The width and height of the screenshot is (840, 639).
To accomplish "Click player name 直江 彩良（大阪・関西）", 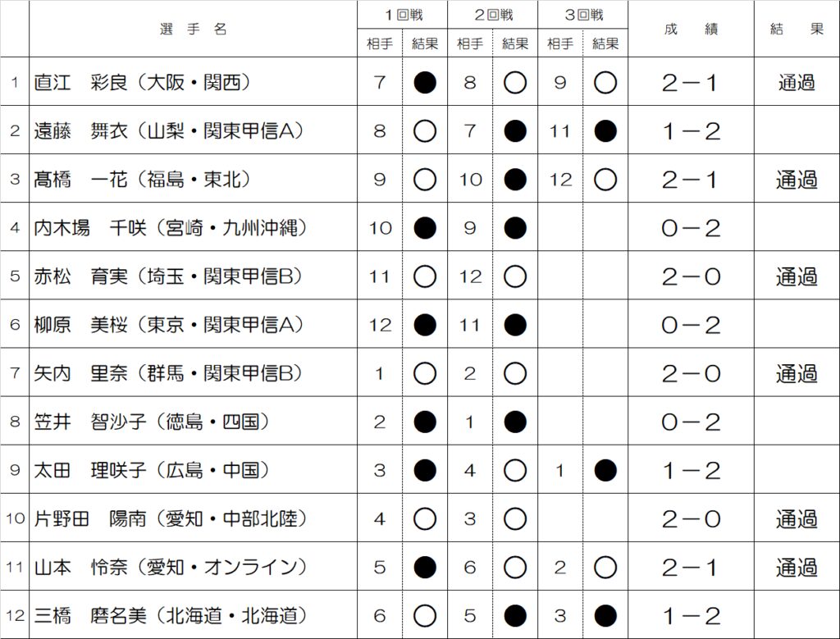I will point(143,83).
